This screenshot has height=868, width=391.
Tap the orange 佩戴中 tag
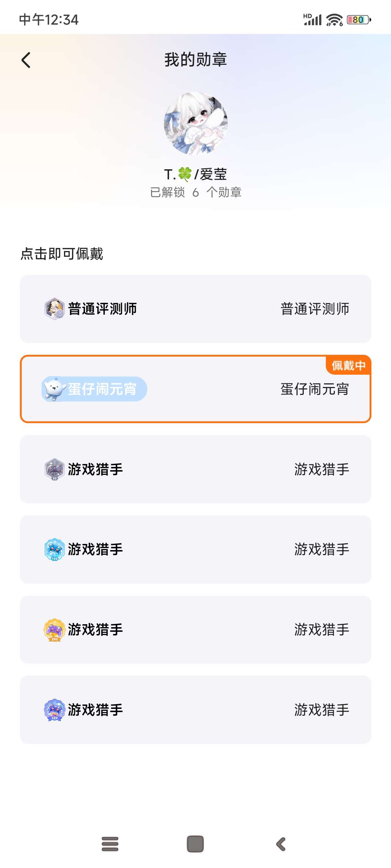pyautogui.click(x=348, y=366)
